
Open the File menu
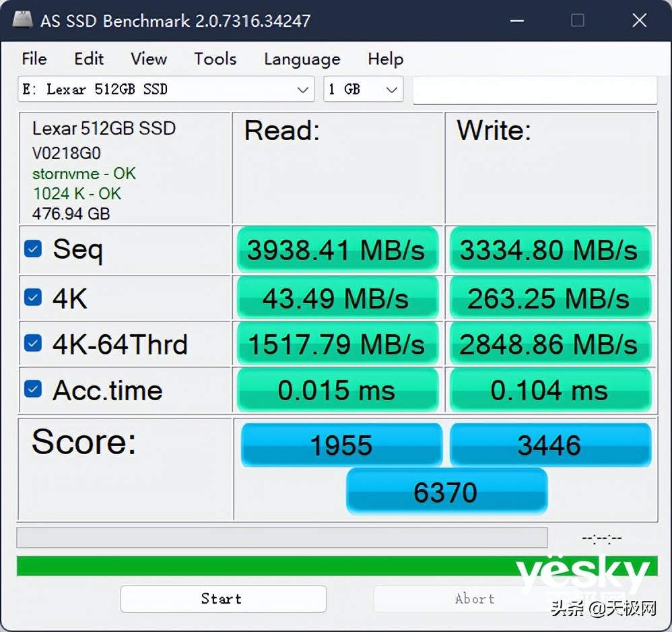point(34,59)
